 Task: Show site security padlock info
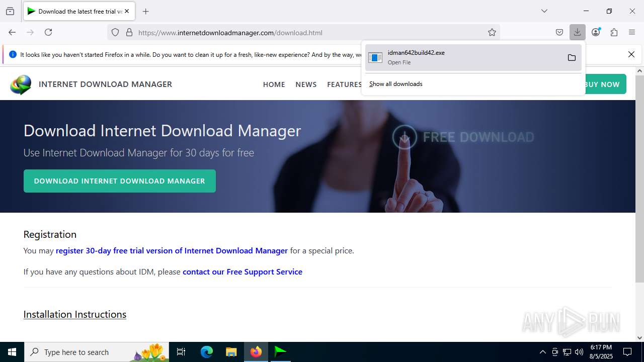pyautogui.click(x=129, y=32)
